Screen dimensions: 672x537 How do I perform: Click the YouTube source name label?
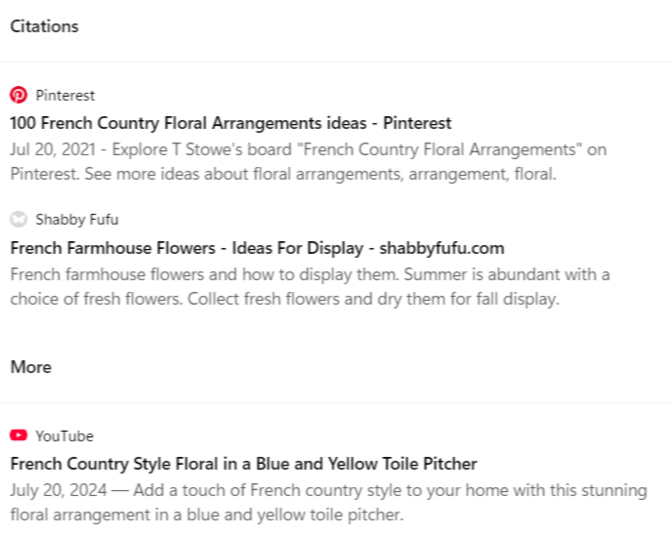tap(64, 436)
